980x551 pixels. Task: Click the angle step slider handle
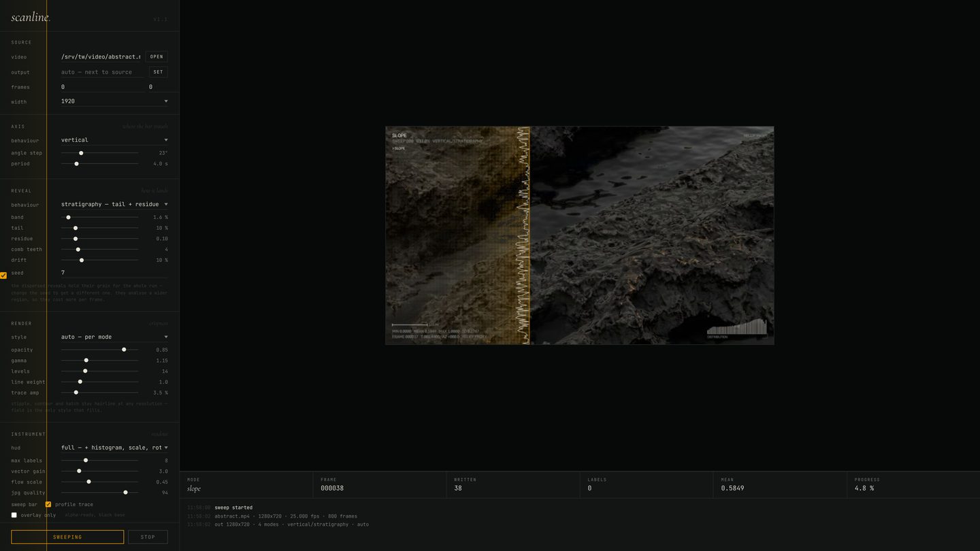point(81,153)
